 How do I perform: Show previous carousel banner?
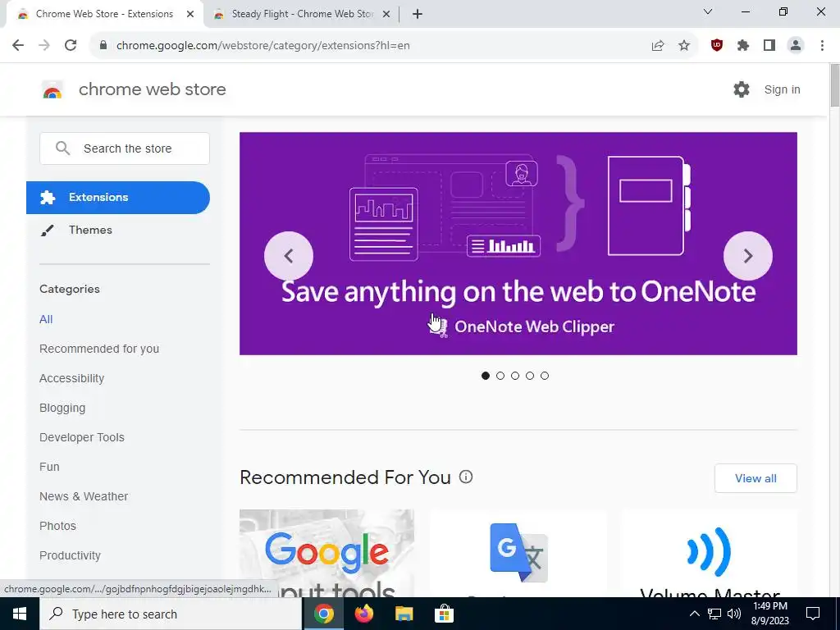point(289,256)
